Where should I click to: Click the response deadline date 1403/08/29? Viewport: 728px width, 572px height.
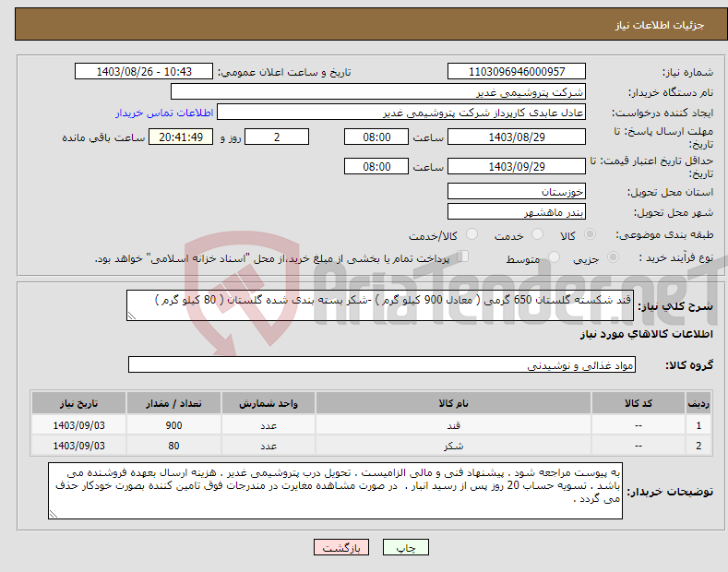[517, 137]
